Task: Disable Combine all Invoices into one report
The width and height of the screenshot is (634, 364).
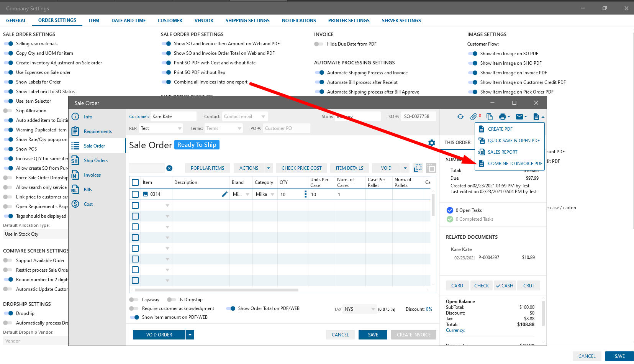Action: (166, 82)
